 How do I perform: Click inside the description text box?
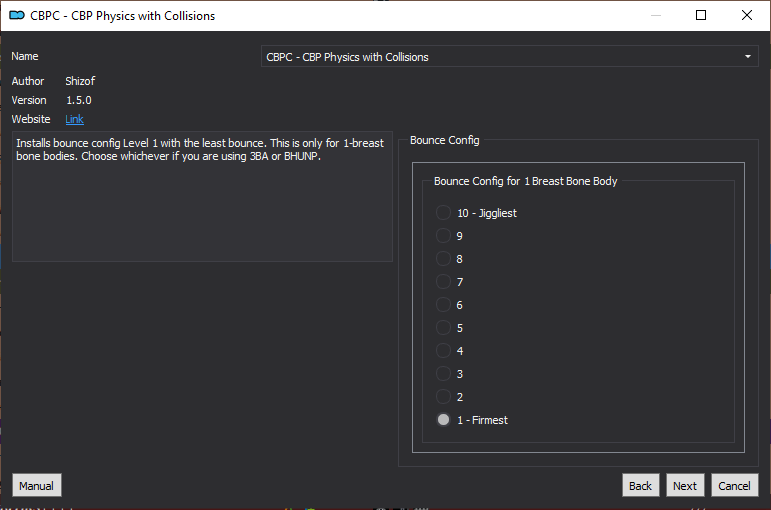click(x=202, y=196)
